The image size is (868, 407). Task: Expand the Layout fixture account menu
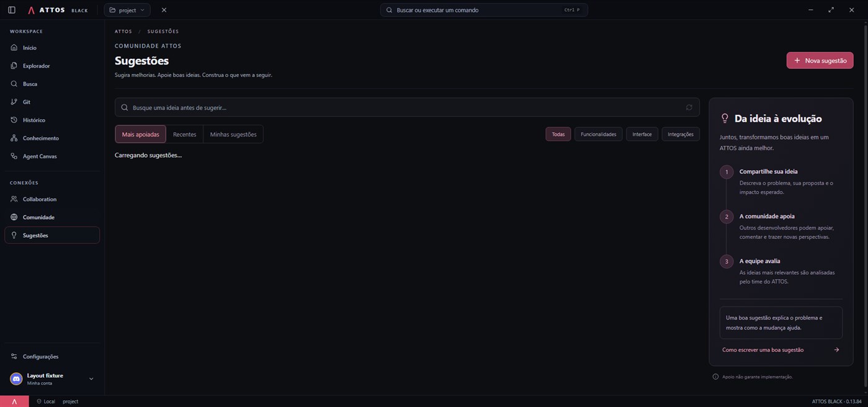(x=91, y=379)
